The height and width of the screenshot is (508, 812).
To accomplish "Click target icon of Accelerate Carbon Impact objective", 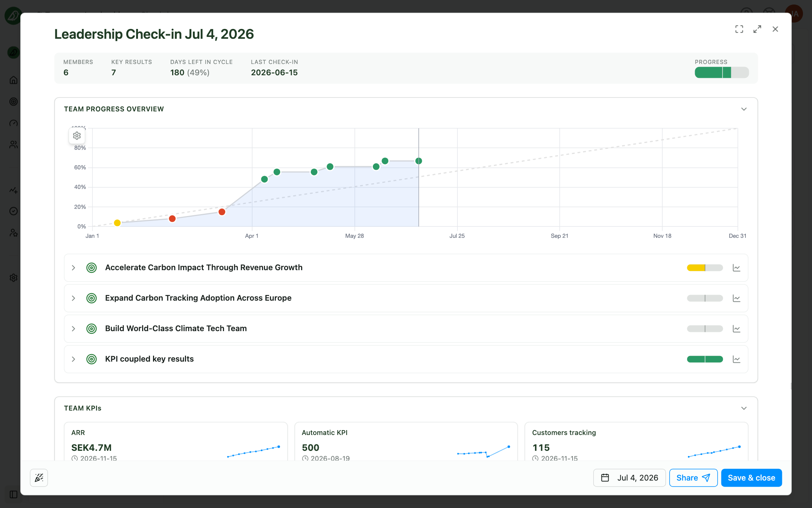I will click(91, 268).
